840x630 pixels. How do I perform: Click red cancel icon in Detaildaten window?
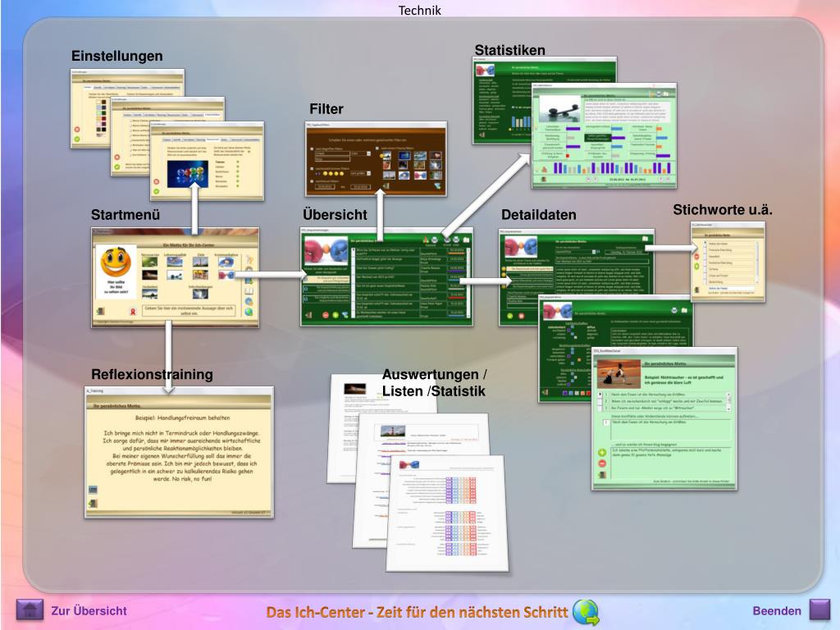point(521,316)
